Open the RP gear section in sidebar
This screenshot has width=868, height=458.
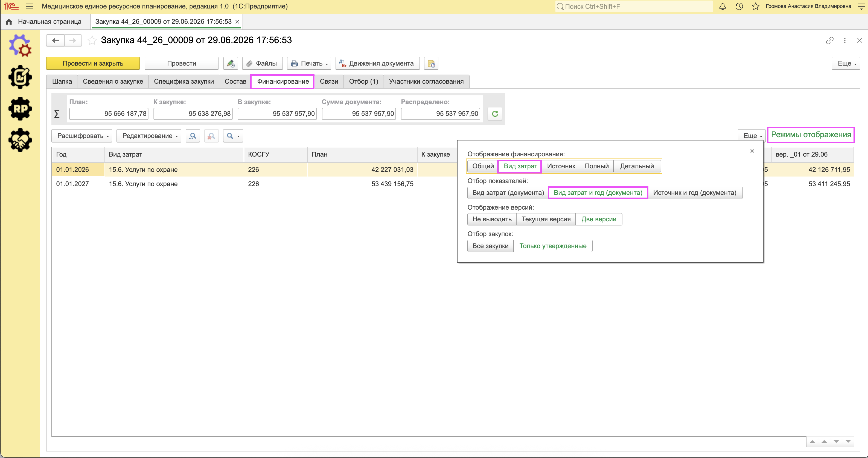pos(20,108)
